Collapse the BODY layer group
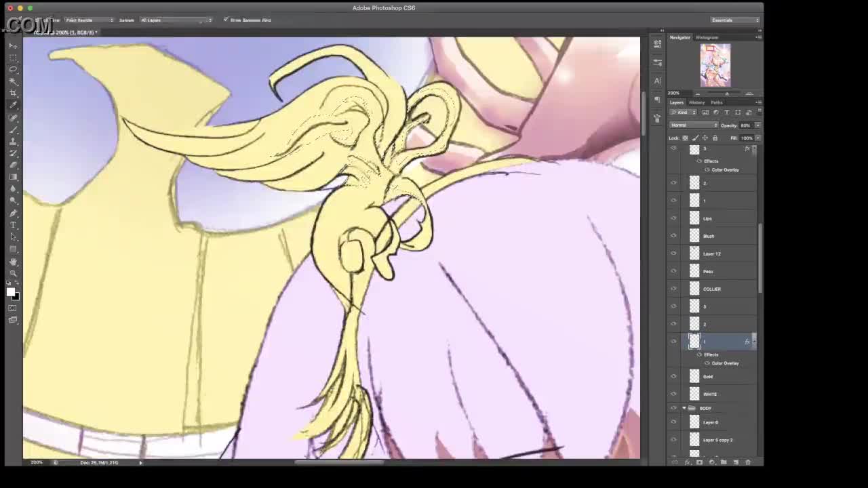868x488 pixels. (684, 408)
